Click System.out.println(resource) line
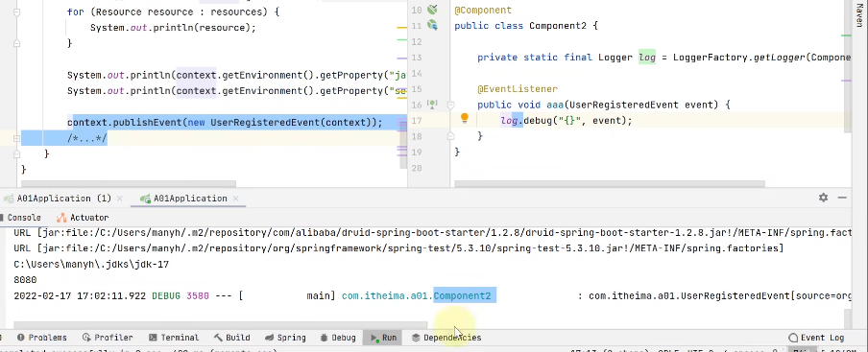 point(173,27)
